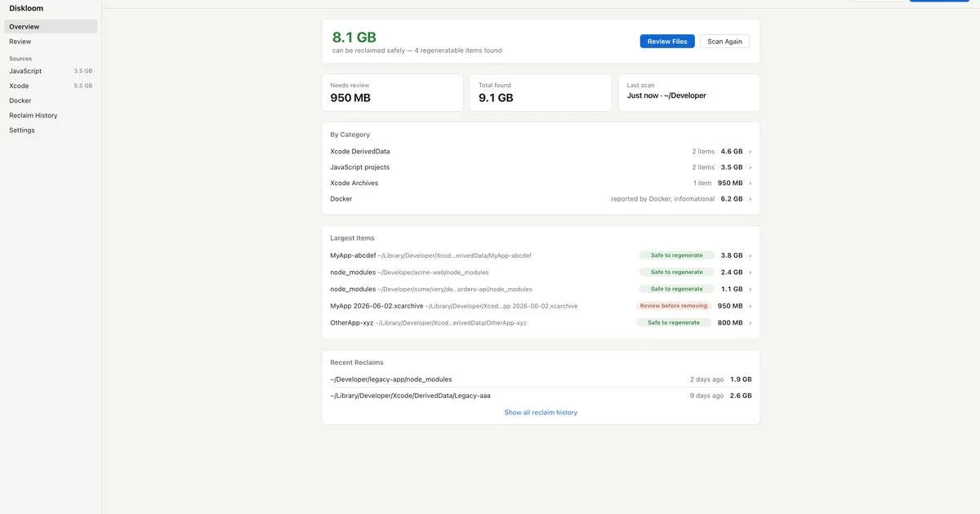The height and width of the screenshot is (514, 980).
Task: Open acme-web node_modules row chevron
Action: pyautogui.click(x=751, y=273)
